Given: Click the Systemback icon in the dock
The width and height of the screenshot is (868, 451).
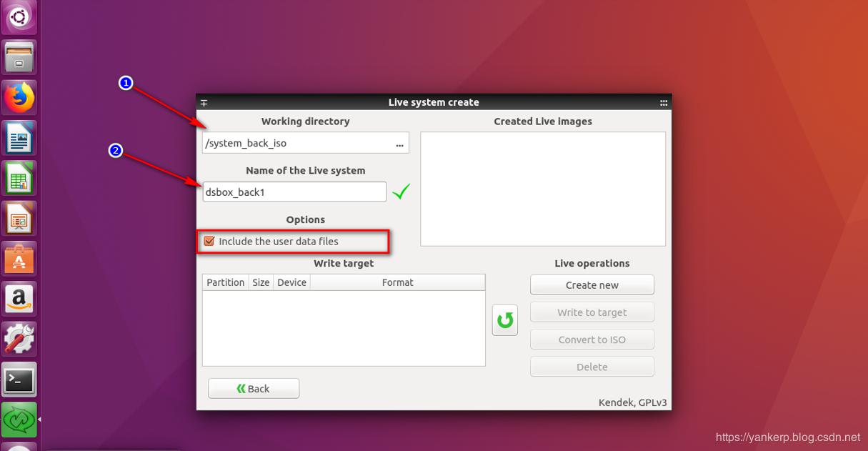Looking at the screenshot, I should tap(19, 420).
